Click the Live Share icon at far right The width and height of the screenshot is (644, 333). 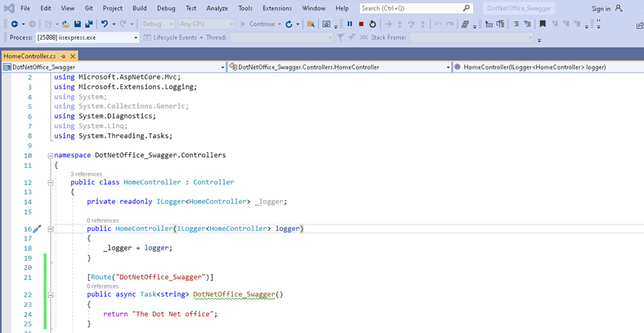tap(639, 25)
